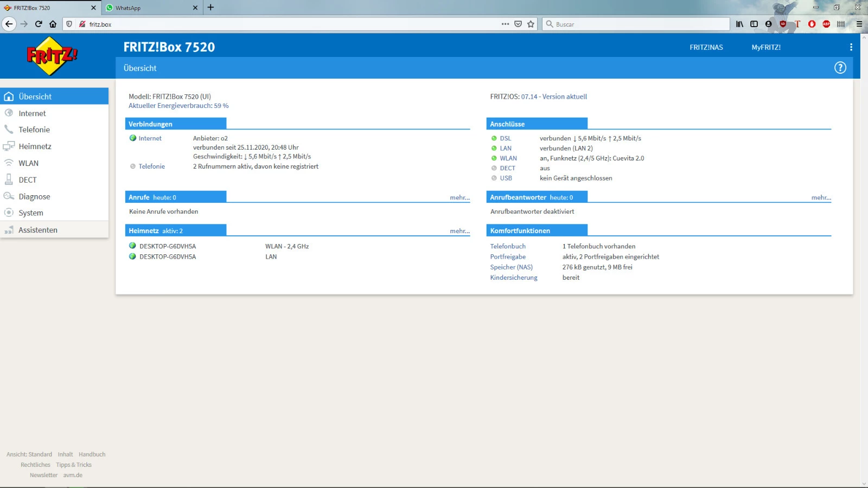Open the Adblock Plus ABP icon
868x488 pixels.
click(x=826, y=24)
